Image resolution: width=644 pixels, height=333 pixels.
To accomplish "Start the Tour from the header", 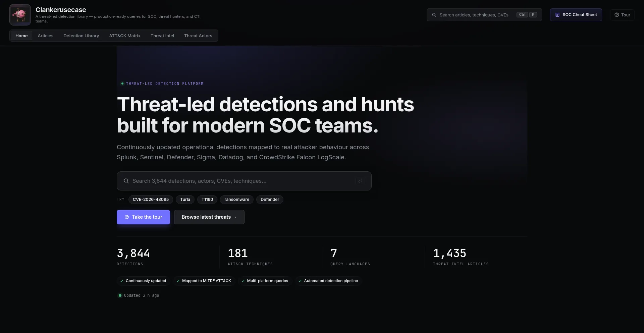I will pyautogui.click(x=622, y=15).
